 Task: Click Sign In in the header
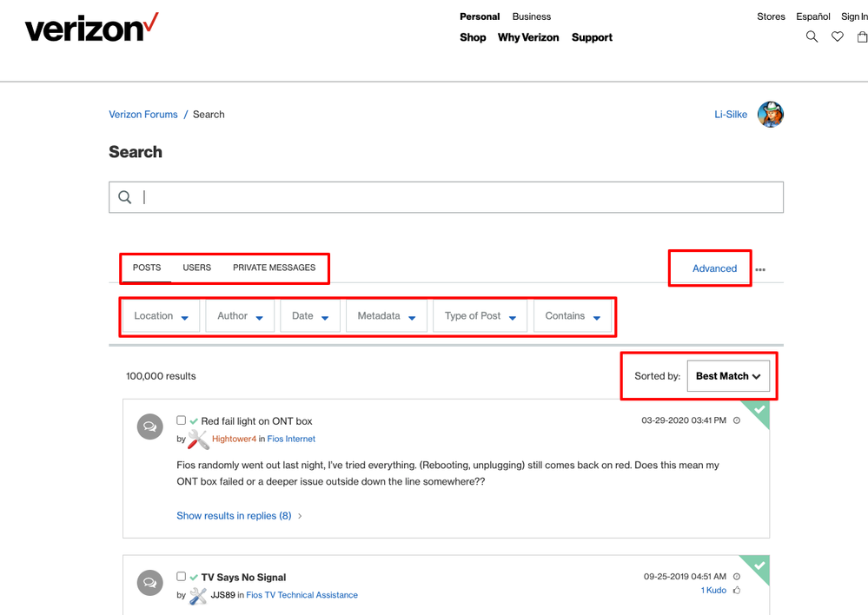coord(854,17)
